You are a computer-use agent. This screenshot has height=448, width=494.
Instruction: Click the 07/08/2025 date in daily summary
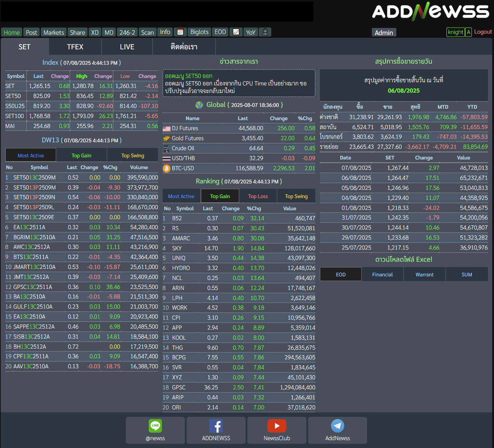pyautogui.click(x=356, y=168)
